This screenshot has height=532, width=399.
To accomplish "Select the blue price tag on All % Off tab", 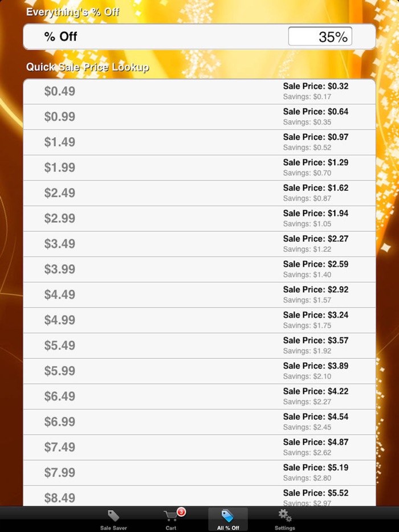I will (227, 515).
